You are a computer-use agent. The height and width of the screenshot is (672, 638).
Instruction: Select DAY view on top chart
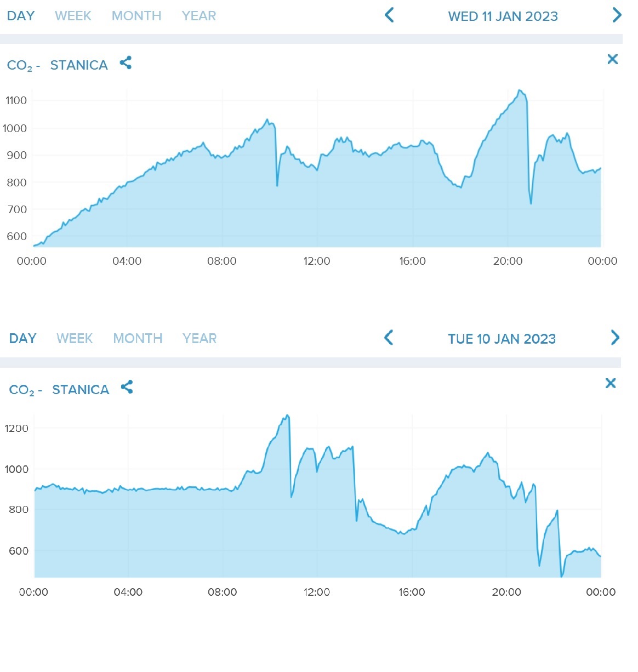click(x=21, y=16)
